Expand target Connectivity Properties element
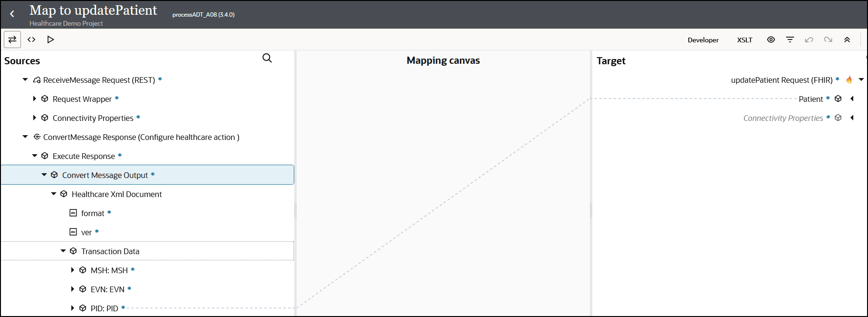The image size is (868, 317). click(852, 118)
